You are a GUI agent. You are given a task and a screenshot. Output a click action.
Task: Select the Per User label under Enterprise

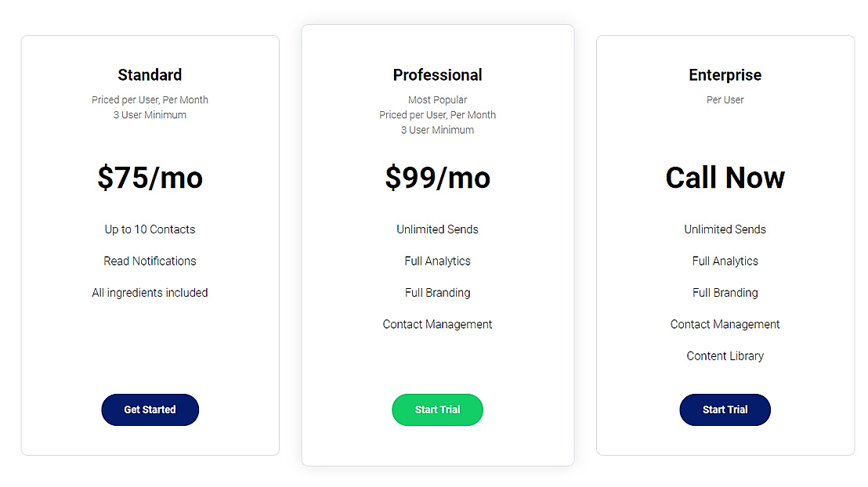tap(725, 99)
